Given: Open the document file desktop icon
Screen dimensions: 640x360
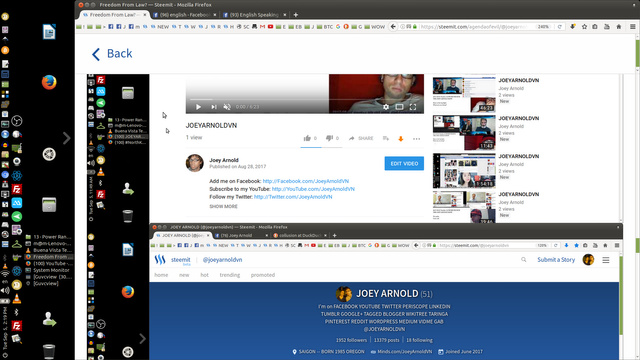Looking at the screenshot, I should [x=49, y=32].
